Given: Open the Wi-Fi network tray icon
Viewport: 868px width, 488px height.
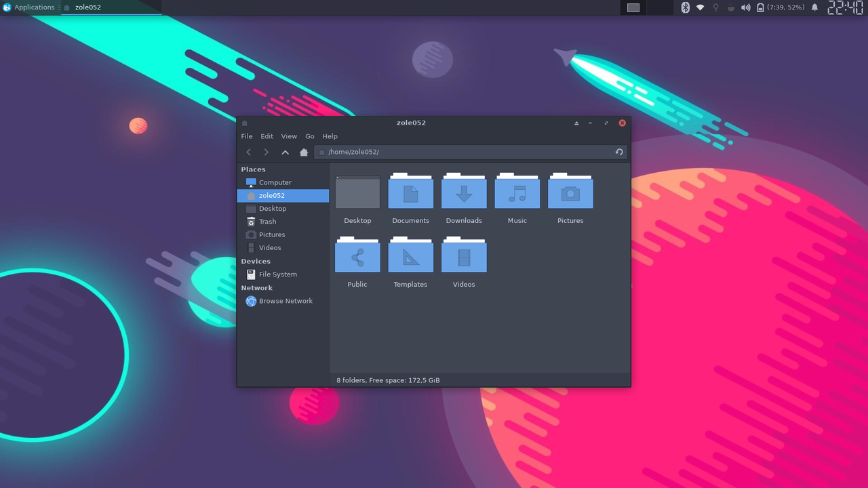Looking at the screenshot, I should 700,7.
